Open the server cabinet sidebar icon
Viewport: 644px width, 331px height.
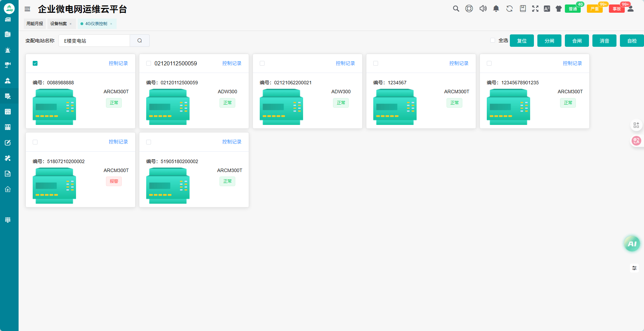pyautogui.click(x=8, y=112)
